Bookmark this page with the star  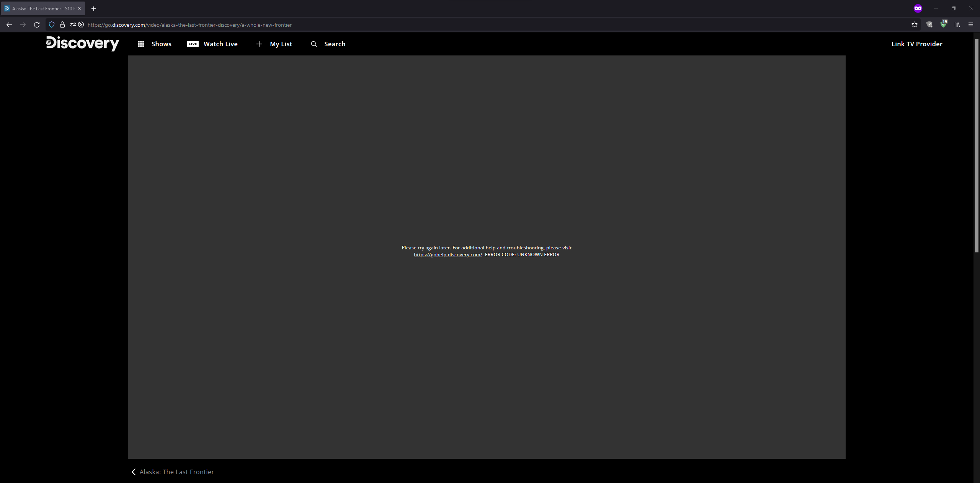point(915,25)
